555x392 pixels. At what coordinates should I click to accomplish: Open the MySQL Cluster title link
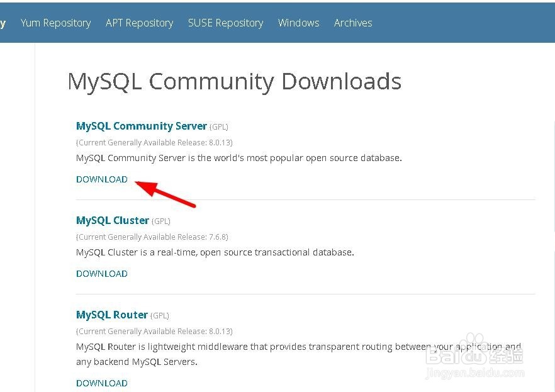(x=113, y=220)
